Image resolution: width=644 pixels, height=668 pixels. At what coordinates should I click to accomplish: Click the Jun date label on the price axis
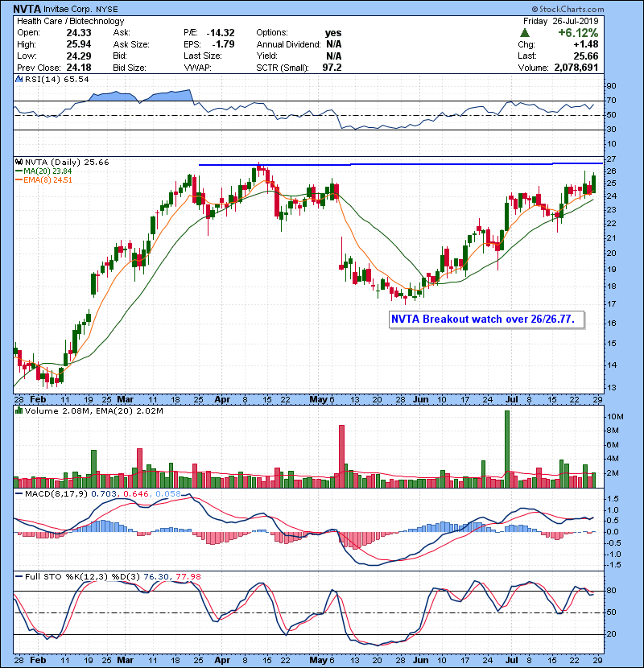[x=420, y=399]
